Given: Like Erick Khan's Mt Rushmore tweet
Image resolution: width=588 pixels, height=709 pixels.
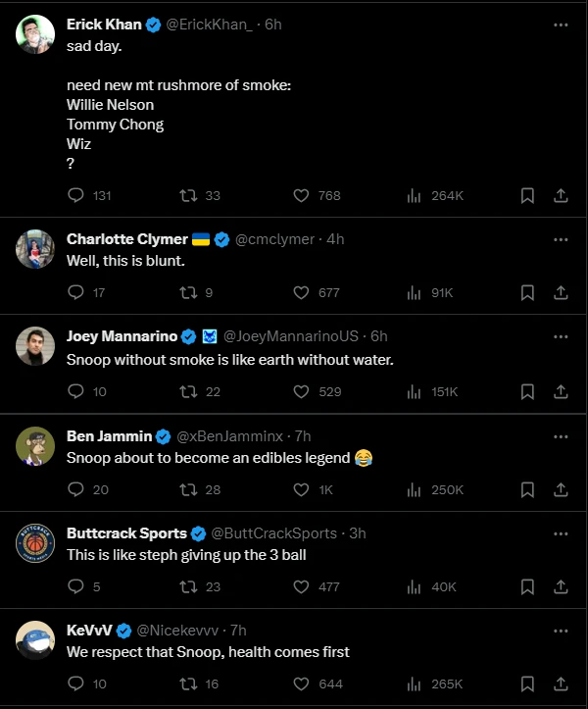Looking at the screenshot, I should coord(303,195).
